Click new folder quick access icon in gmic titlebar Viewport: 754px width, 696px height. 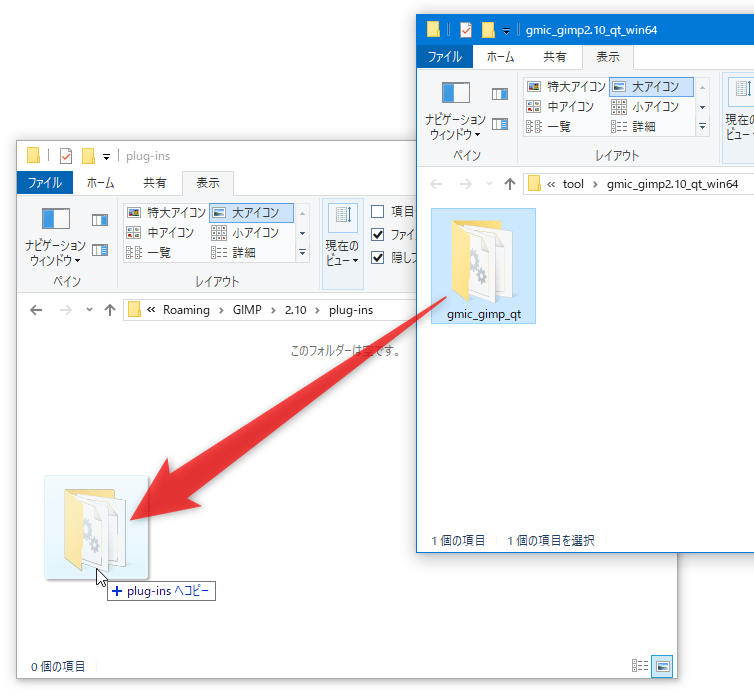[488, 30]
